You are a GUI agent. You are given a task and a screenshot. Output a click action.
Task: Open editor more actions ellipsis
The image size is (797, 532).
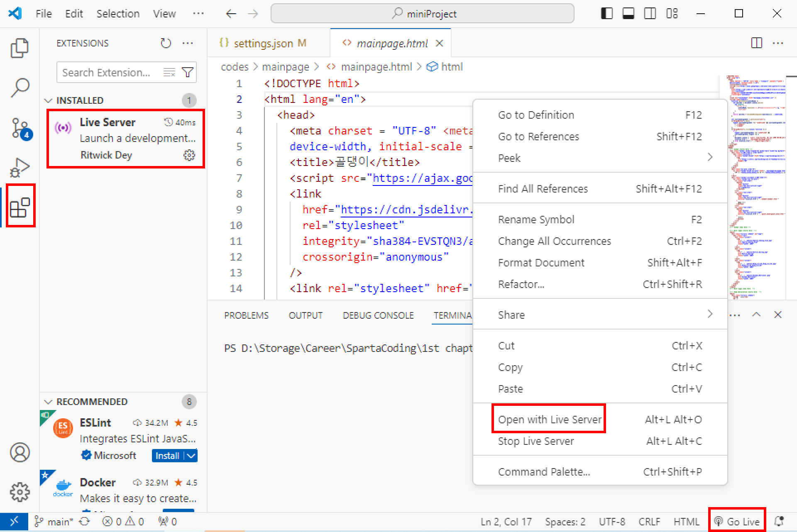tap(777, 43)
